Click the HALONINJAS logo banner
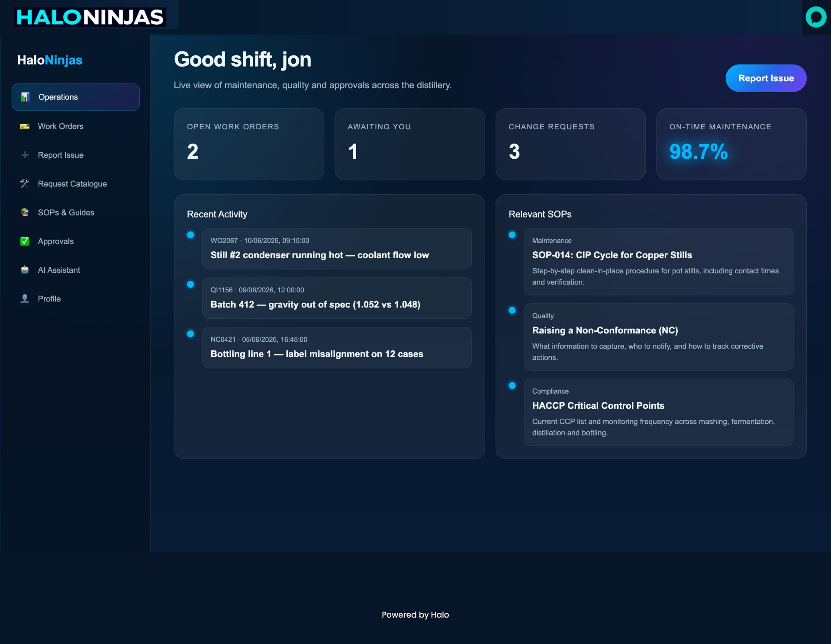This screenshot has height=644, width=831. point(90,17)
